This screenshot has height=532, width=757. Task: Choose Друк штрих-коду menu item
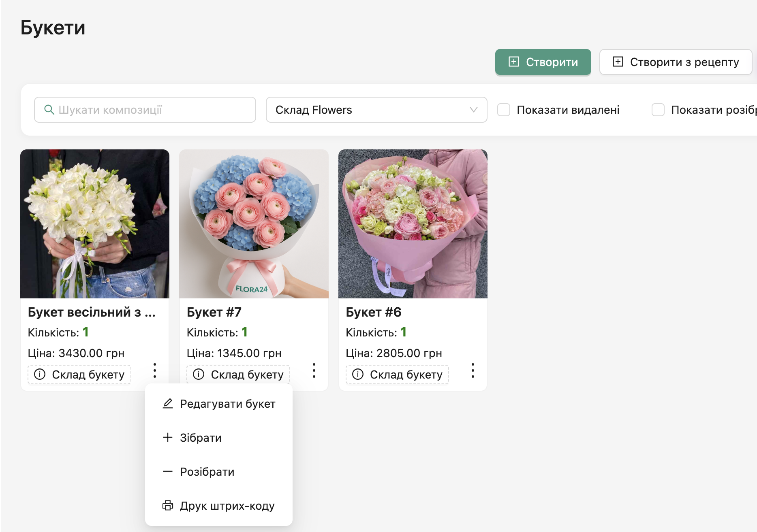pyautogui.click(x=227, y=506)
